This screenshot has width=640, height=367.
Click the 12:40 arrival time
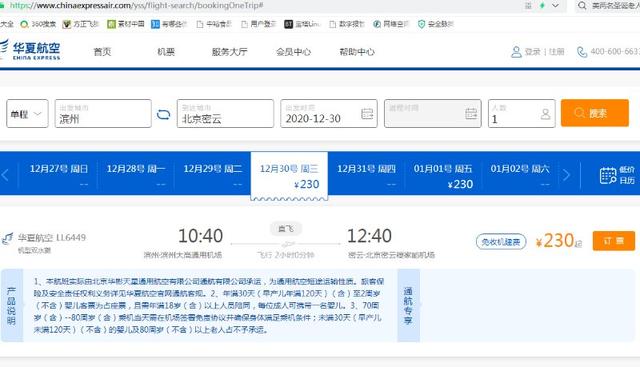click(369, 236)
